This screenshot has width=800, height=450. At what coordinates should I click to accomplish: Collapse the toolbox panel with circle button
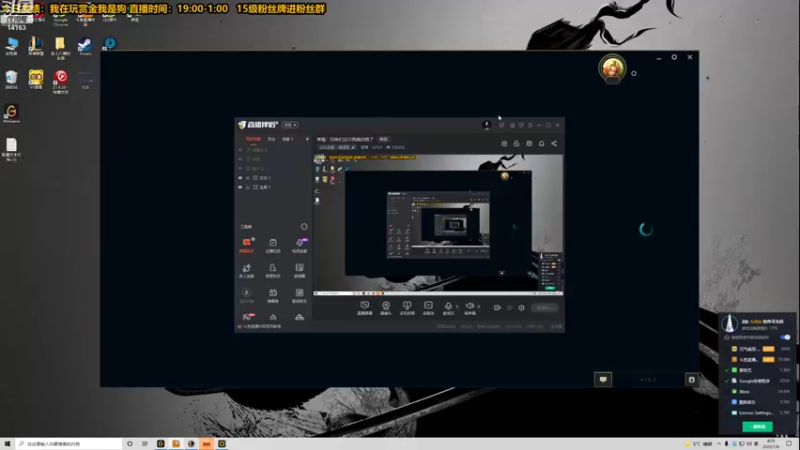click(304, 227)
